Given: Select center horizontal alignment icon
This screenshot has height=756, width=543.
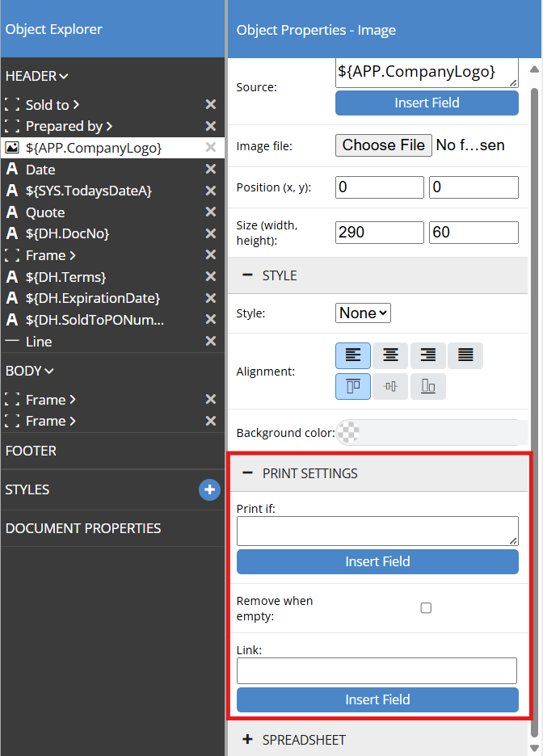Looking at the screenshot, I should (390, 355).
